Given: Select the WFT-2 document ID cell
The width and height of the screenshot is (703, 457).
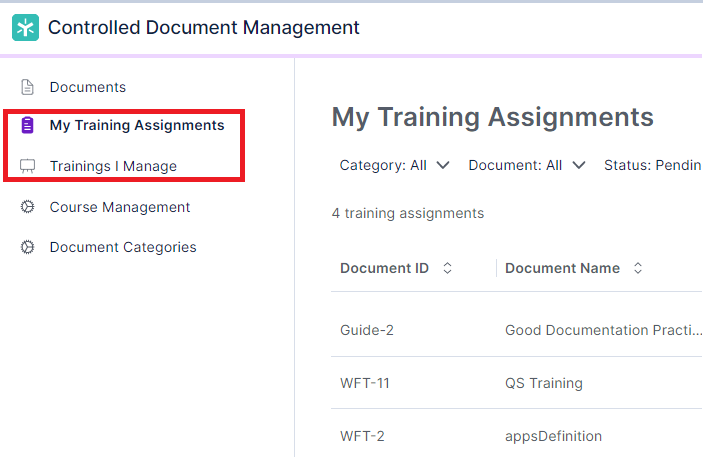Looking at the screenshot, I should (x=362, y=436).
